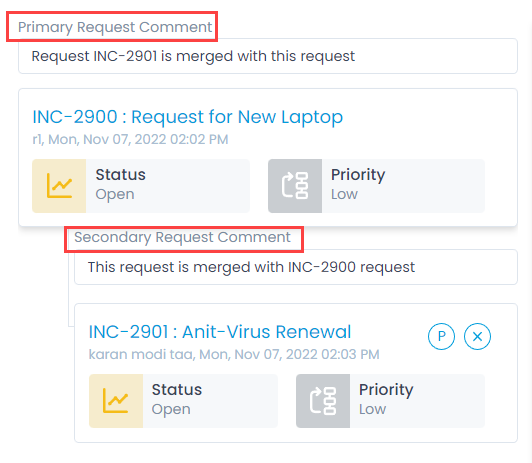Select the Status Open tile on INC-2901
The height and width of the screenshot is (463, 532).
click(183, 401)
